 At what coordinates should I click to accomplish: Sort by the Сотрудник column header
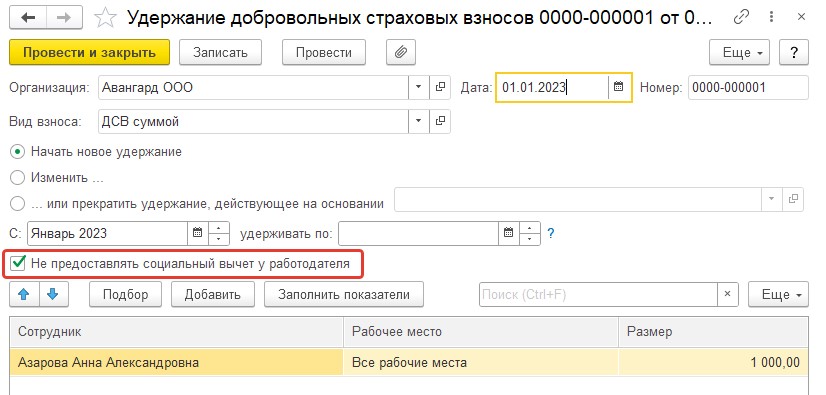(x=176, y=332)
